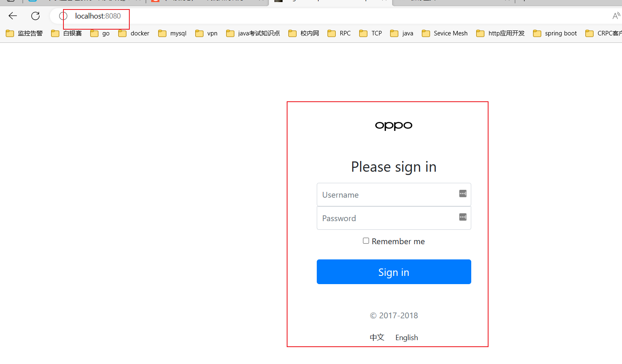Open the 监控告警 bookmark folder
Viewport: 622px width, 364px height.
pos(24,33)
